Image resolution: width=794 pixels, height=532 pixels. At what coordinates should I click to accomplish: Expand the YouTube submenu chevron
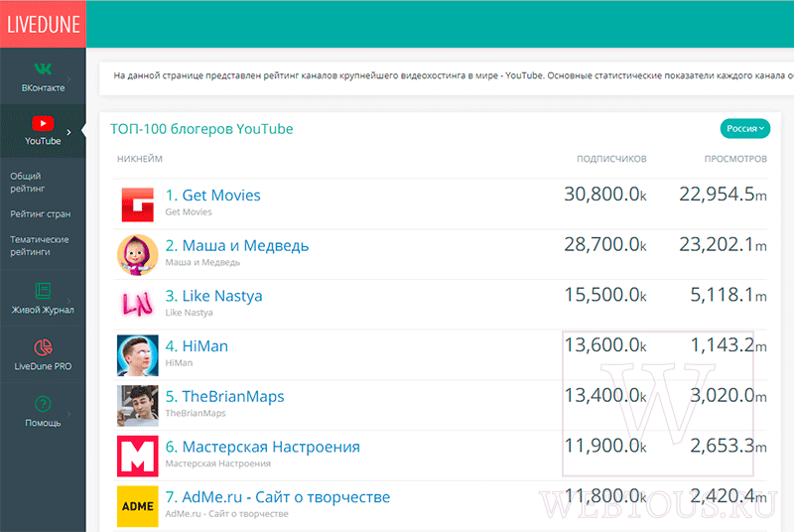[x=68, y=132]
